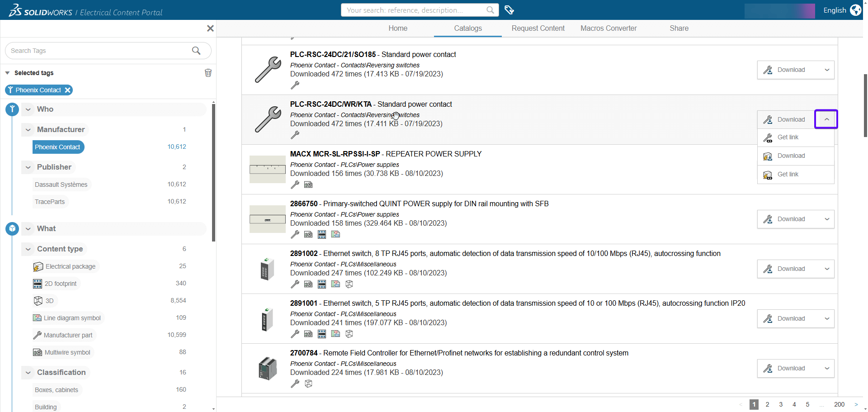Open the Share tab
The height and width of the screenshot is (412, 868).
tap(679, 28)
